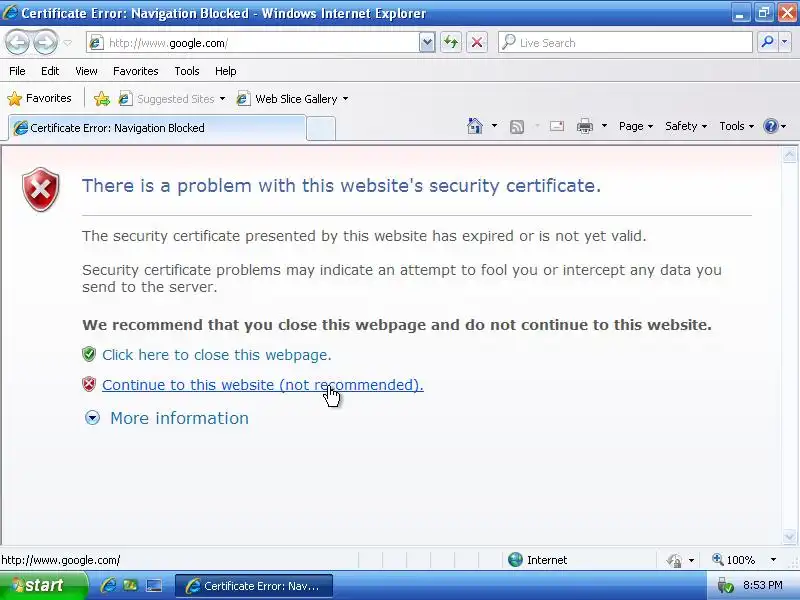Viewport: 800px width, 600px height.
Task: Click inside the Live Search box
Action: tap(625, 43)
